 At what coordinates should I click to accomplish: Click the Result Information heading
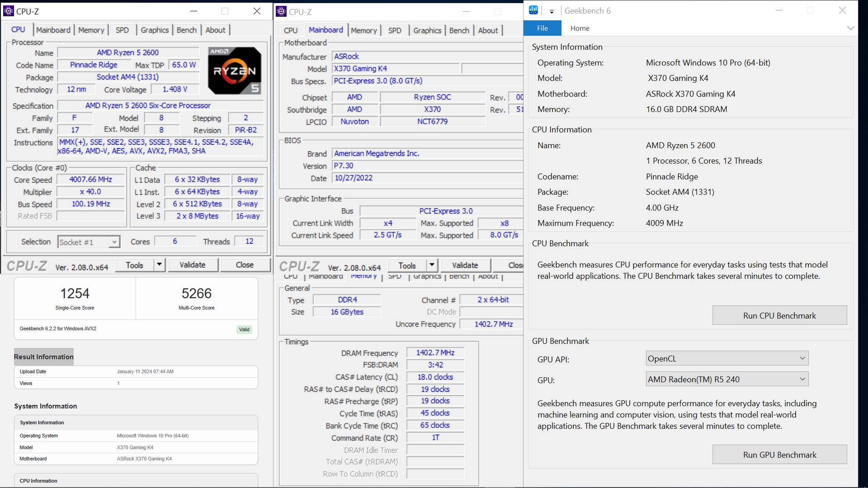(43, 357)
